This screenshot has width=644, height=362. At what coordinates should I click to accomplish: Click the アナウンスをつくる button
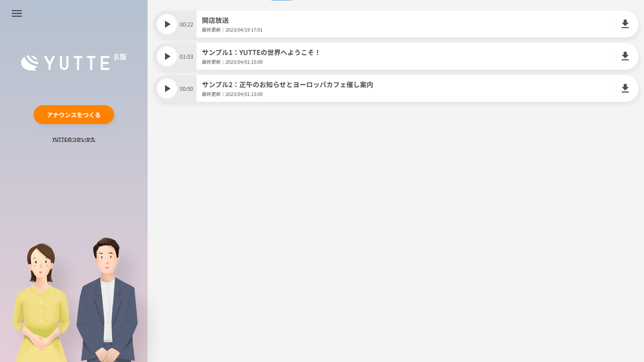[x=74, y=115]
